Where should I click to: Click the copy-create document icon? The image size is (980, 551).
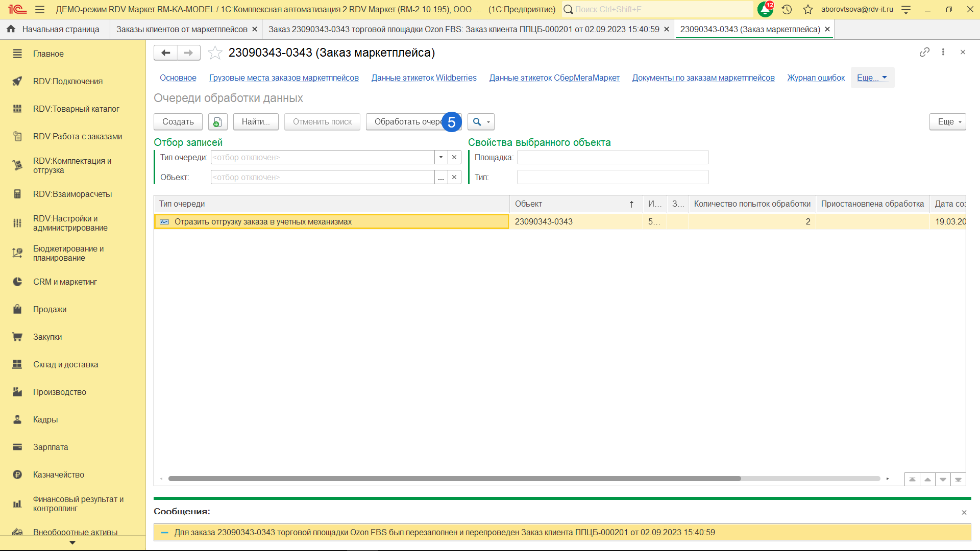(217, 122)
